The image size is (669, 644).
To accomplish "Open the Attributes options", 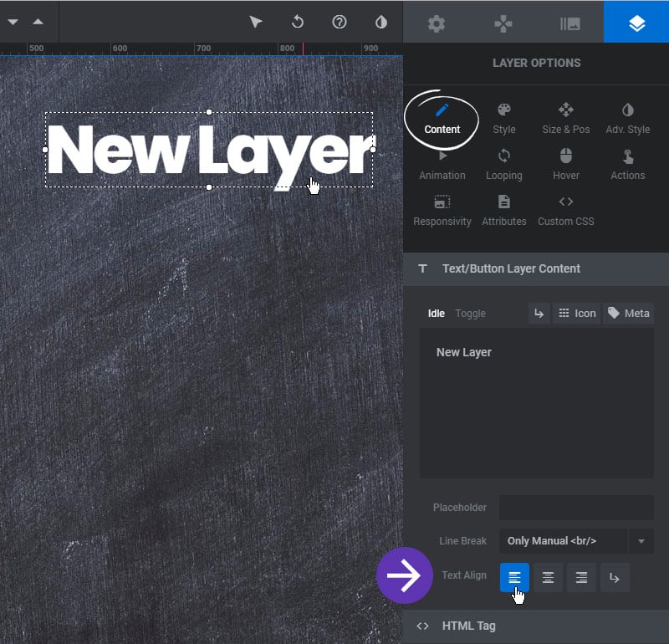I will pyautogui.click(x=504, y=212).
